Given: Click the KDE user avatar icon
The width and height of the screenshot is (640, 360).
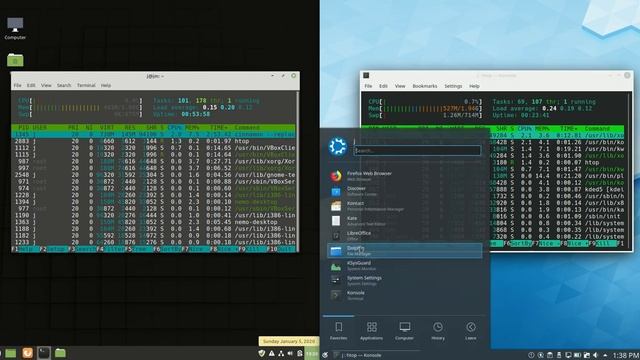Looking at the screenshot, I should point(338,146).
